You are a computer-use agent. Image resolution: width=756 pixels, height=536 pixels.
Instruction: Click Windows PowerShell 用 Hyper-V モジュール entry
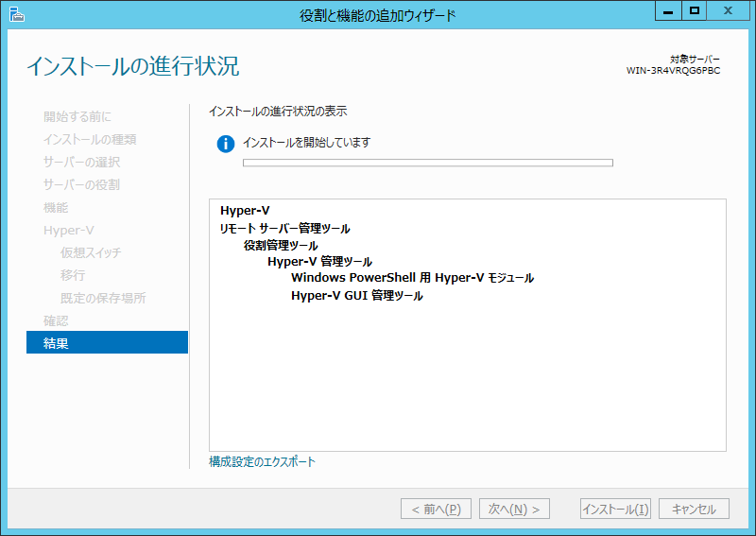coord(412,278)
